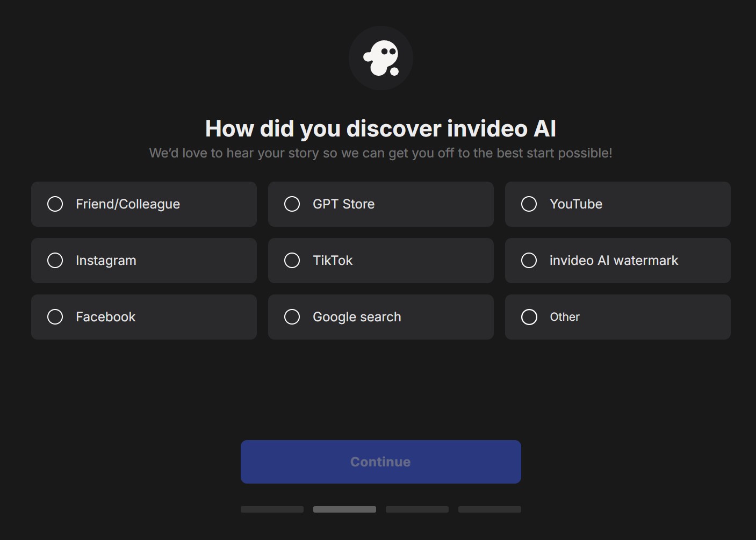Choose Google search option

point(380,317)
